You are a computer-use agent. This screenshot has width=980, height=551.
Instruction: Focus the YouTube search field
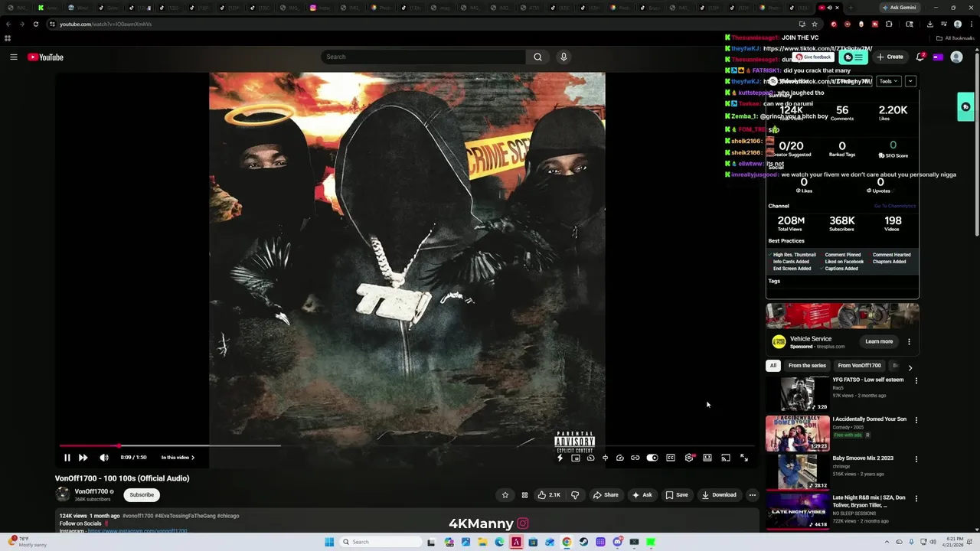pos(424,57)
